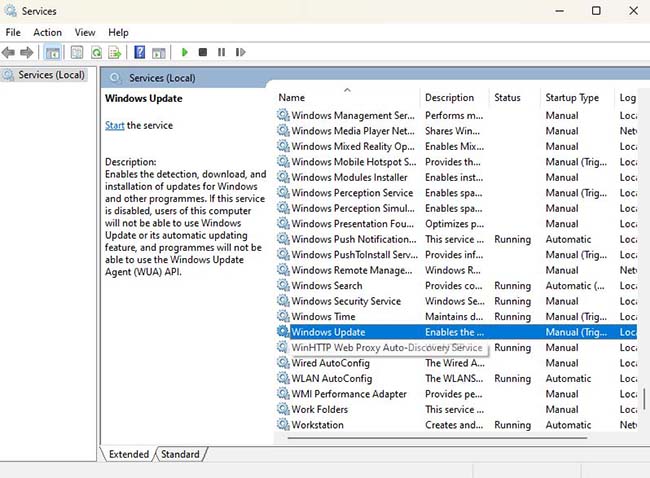Click Running status of Windows Search
This screenshot has width=650, height=478.
512,285
